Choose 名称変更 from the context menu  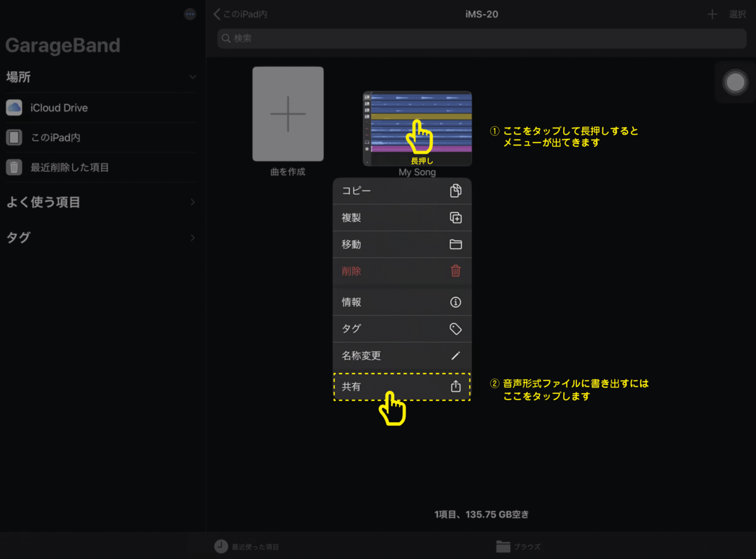click(402, 355)
